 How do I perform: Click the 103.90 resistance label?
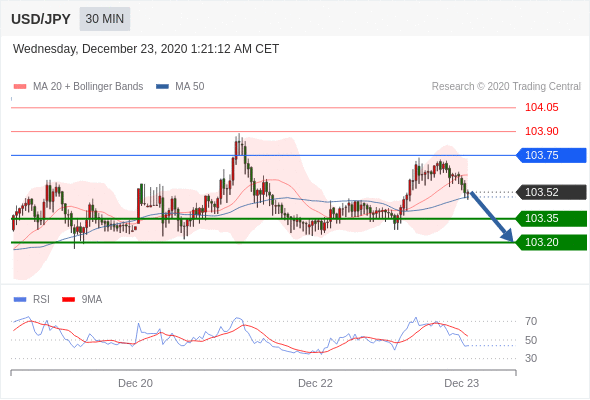542,131
